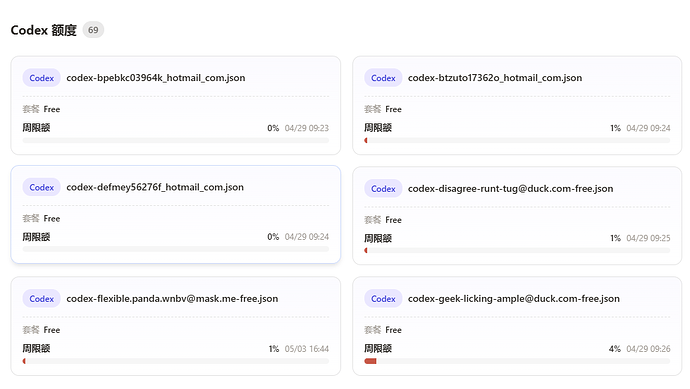This screenshot has height=389, width=690.
Task: Click the weekly quota bar of codex-bpebkc03964k card
Action: [x=176, y=140]
